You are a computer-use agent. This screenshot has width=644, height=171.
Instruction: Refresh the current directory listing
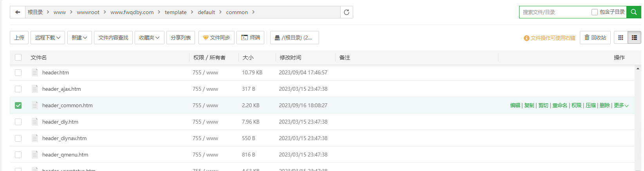346,12
